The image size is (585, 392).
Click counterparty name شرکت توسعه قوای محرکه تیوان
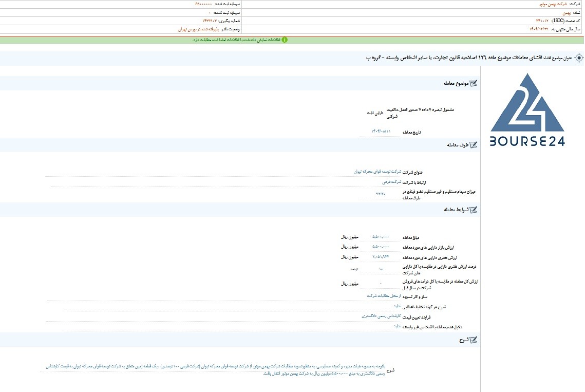pyautogui.click(x=377, y=172)
